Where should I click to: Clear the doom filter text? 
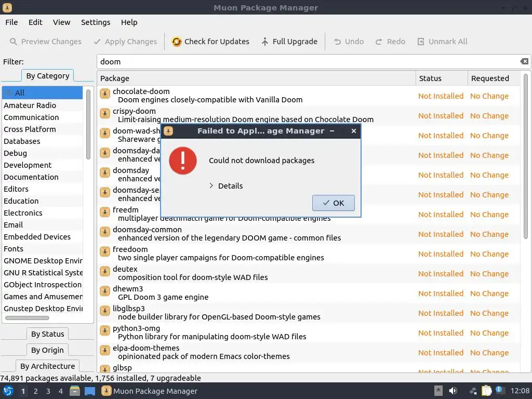tap(524, 61)
